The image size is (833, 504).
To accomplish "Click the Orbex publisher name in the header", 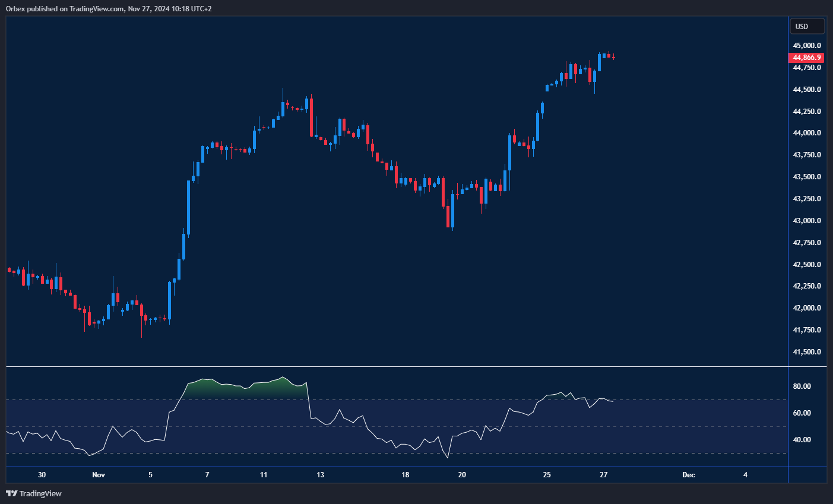I will coord(15,9).
